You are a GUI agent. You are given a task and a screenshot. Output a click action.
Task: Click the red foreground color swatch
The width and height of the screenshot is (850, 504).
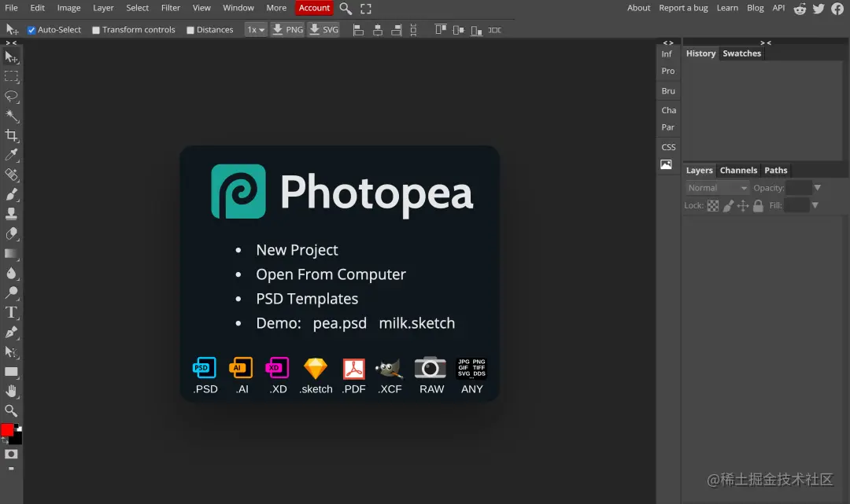(x=7, y=430)
